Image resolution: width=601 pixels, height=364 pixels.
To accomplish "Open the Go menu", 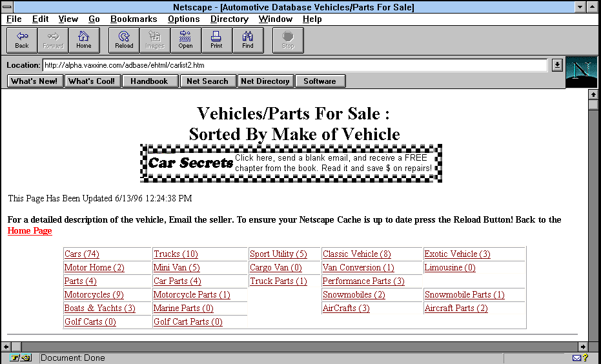I will click(x=94, y=19).
